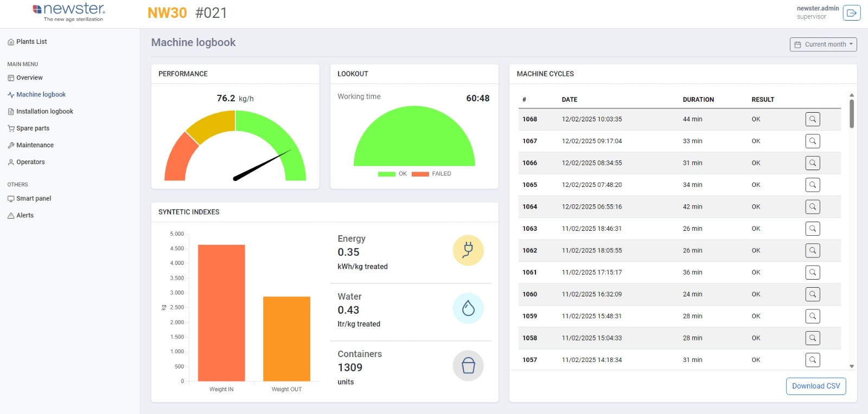This screenshot has width=868, height=414.
Task: Click the Containers bucket icon
Action: [x=468, y=366]
